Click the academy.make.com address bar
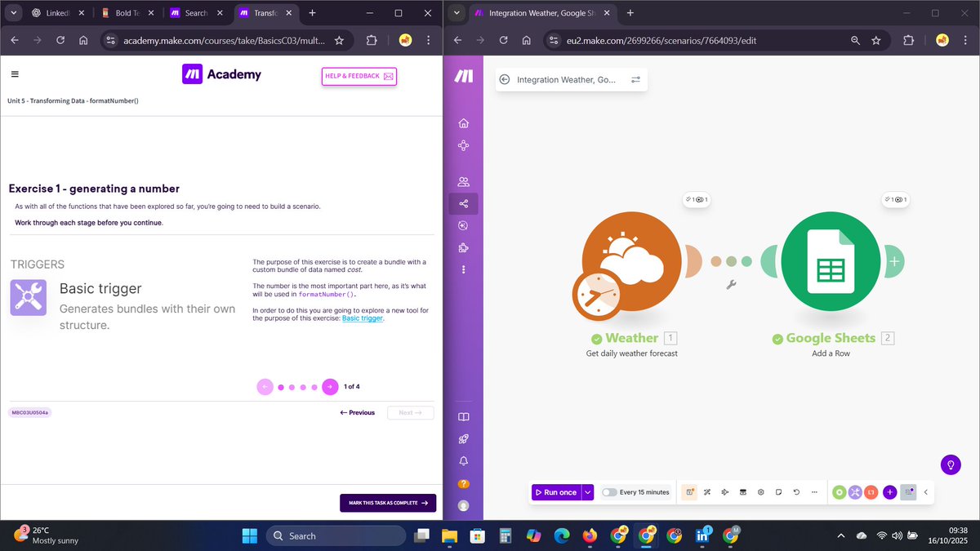980x551 pixels. (x=225, y=40)
